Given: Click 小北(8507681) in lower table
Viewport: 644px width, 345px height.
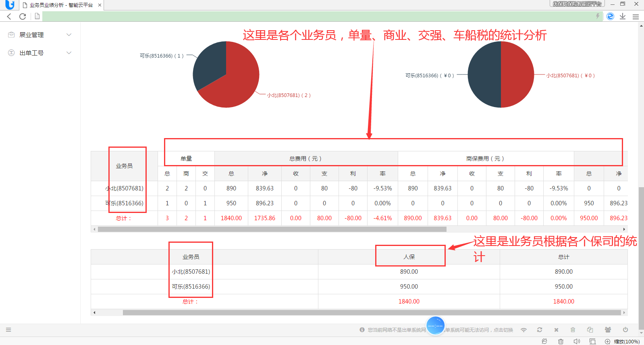Looking at the screenshot, I should point(191,272).
